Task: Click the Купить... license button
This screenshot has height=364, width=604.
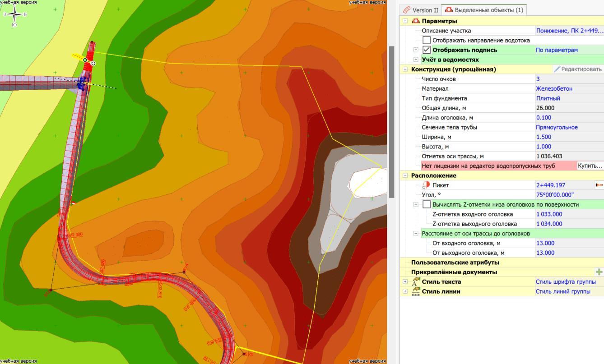Action: click(590, 166)
